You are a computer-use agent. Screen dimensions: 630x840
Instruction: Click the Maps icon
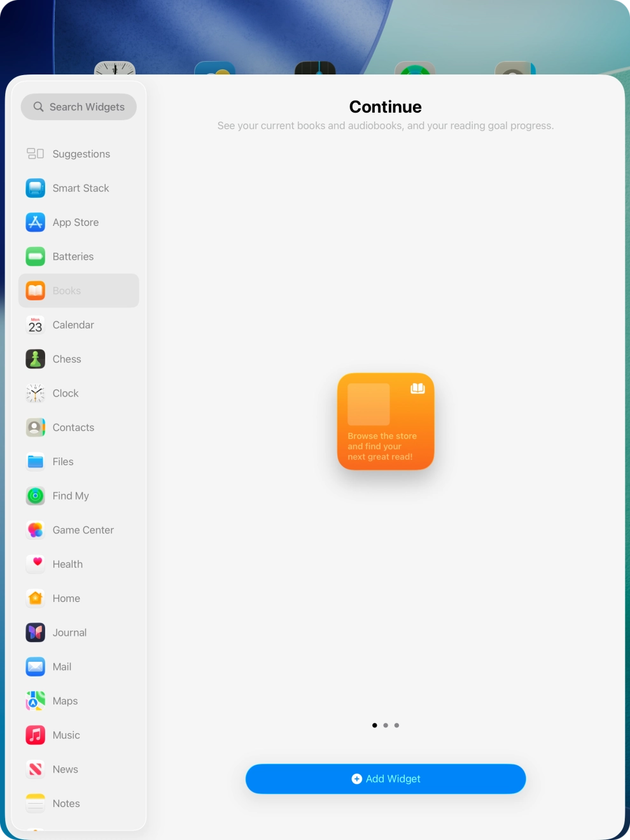[x=36, y=701]
